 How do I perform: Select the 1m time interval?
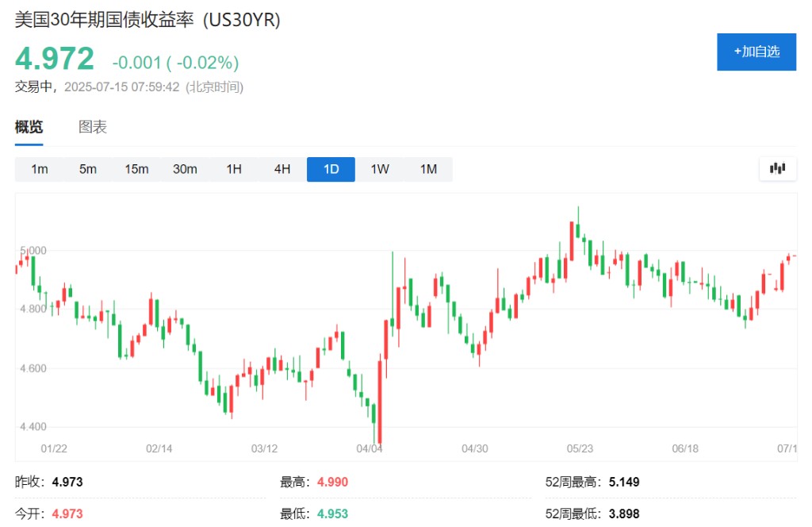[39, 169]
